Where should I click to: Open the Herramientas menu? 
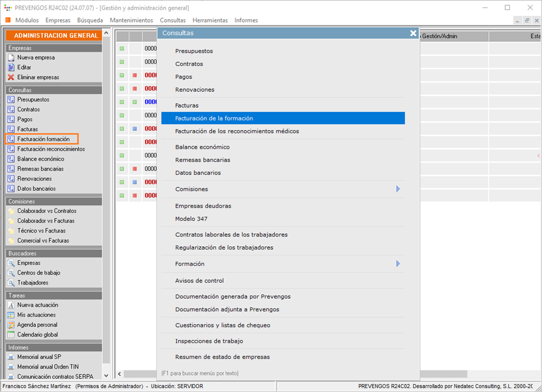(210, 20)
